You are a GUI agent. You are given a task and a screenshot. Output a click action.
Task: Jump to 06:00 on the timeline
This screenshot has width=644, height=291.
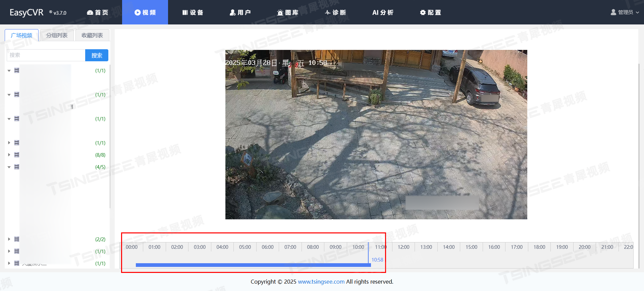pos(267,247)
